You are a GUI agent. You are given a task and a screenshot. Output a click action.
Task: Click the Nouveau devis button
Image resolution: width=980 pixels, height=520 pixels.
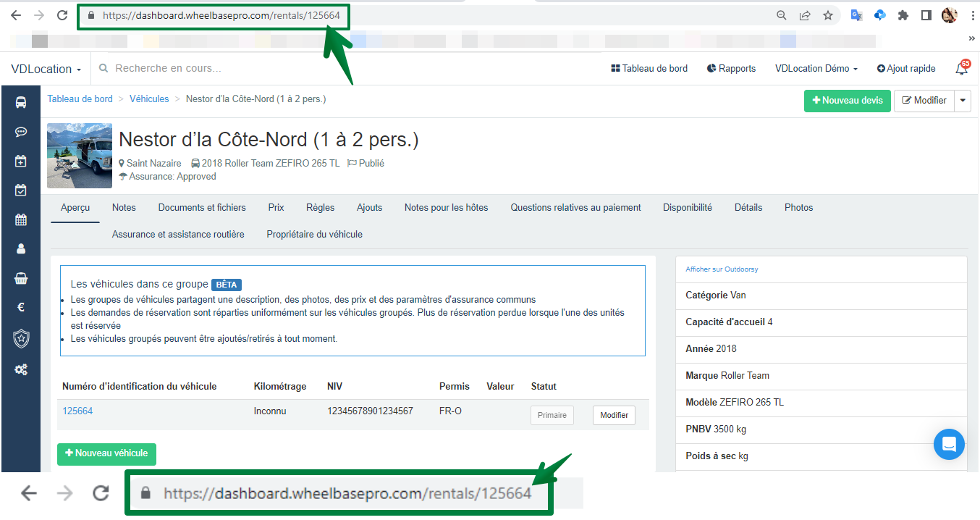coord(847,100)
